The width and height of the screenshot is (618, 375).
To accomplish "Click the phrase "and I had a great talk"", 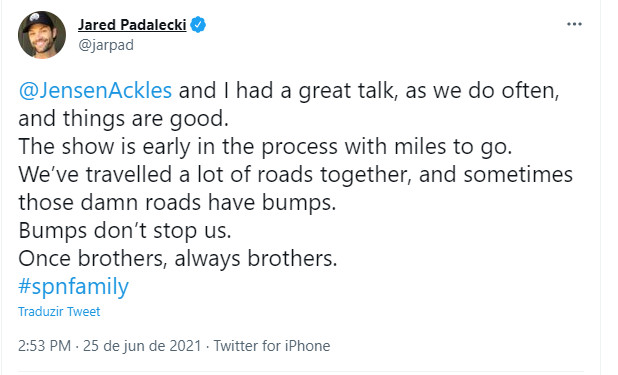I will click(x=287, y=90).
